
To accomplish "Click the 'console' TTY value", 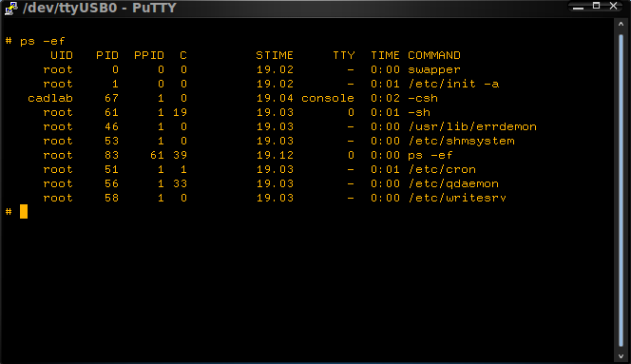I will coord(328,98).
